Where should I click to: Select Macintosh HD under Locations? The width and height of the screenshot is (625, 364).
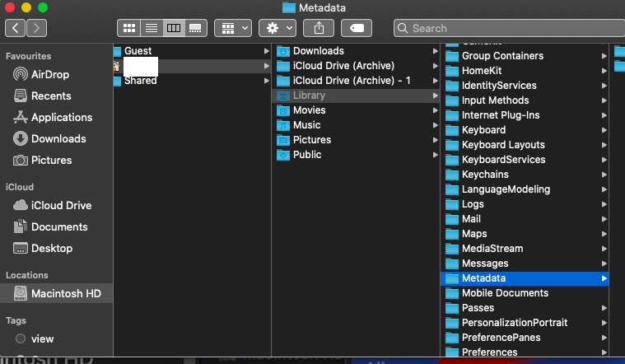pos(56,293)
